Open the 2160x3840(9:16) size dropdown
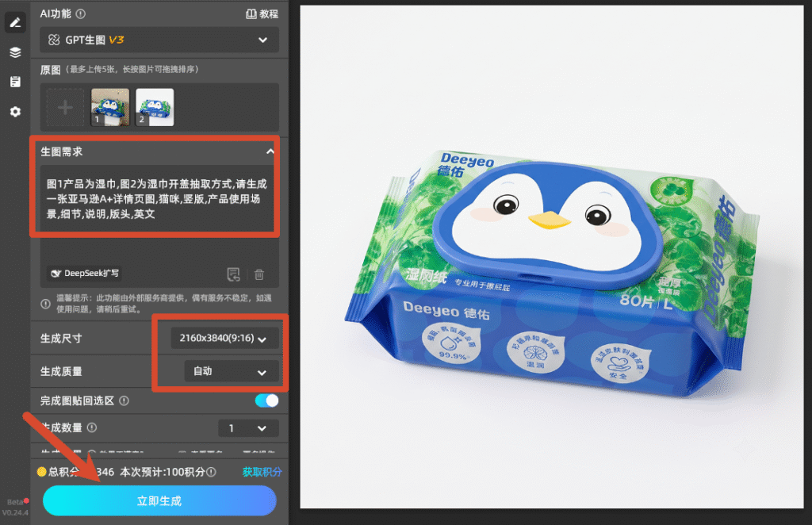 pyautogui.click(x=224, y=339)
